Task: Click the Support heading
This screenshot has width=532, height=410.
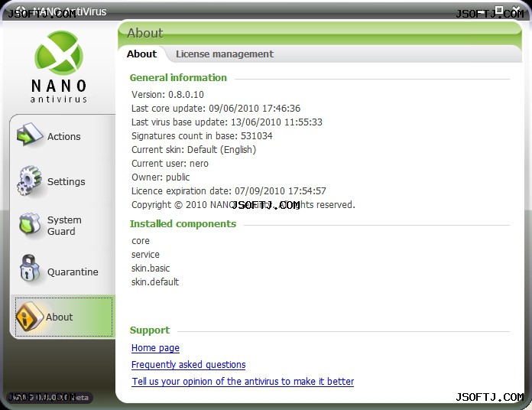Action: (150, 330)
